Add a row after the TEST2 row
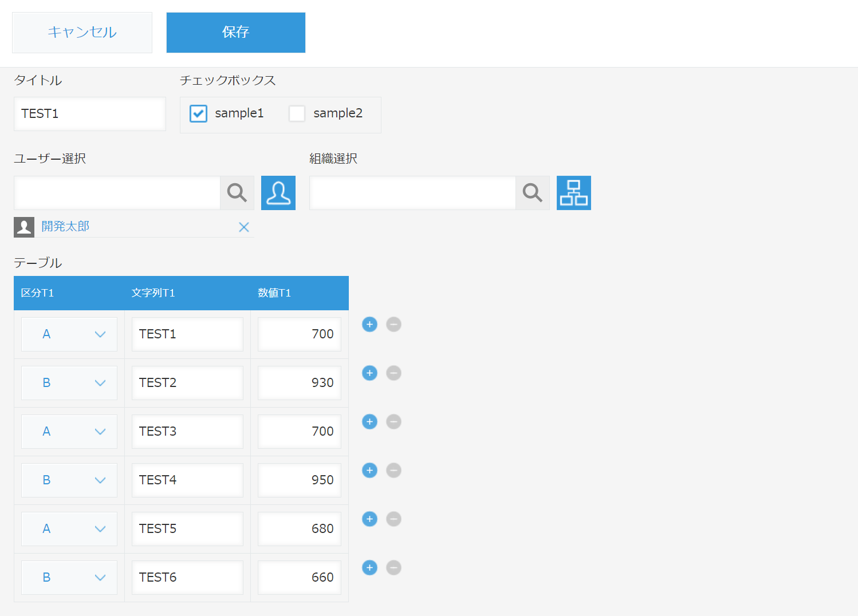The height and width of the screenshot is (616, 858). 370,373
